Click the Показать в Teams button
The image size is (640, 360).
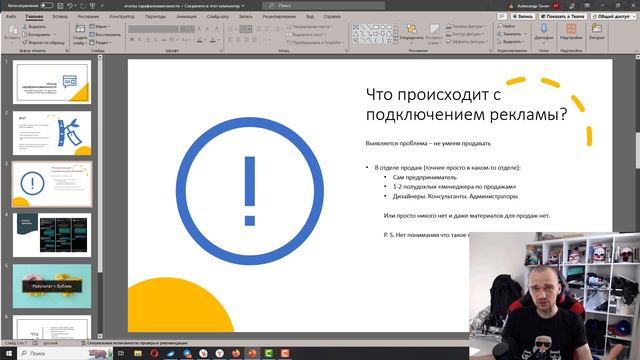(563, 16)
